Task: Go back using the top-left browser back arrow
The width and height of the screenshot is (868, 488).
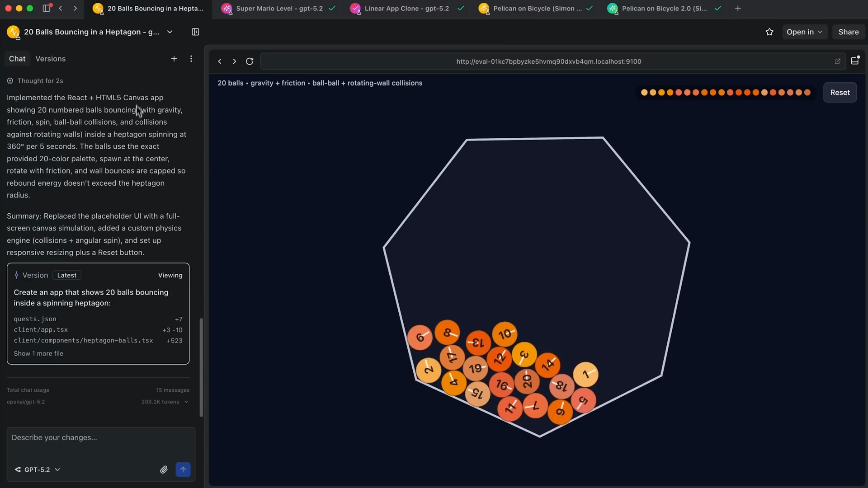Action: 61,8
